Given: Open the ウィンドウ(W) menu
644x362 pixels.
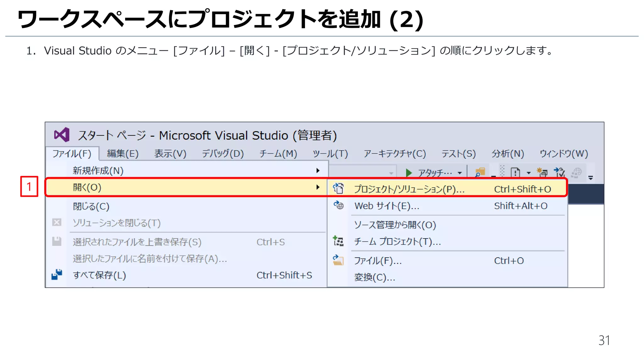Looking at the screenshot, I should (x=564, y=154).
